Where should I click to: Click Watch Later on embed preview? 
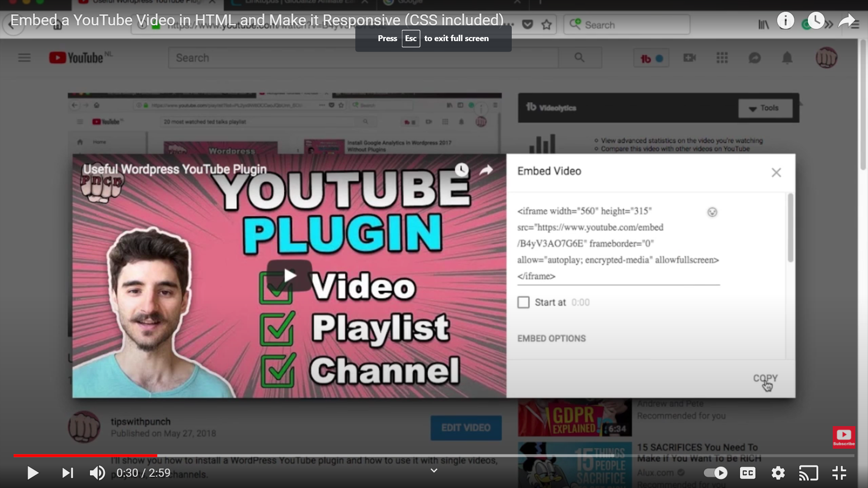tap(462, 170)
